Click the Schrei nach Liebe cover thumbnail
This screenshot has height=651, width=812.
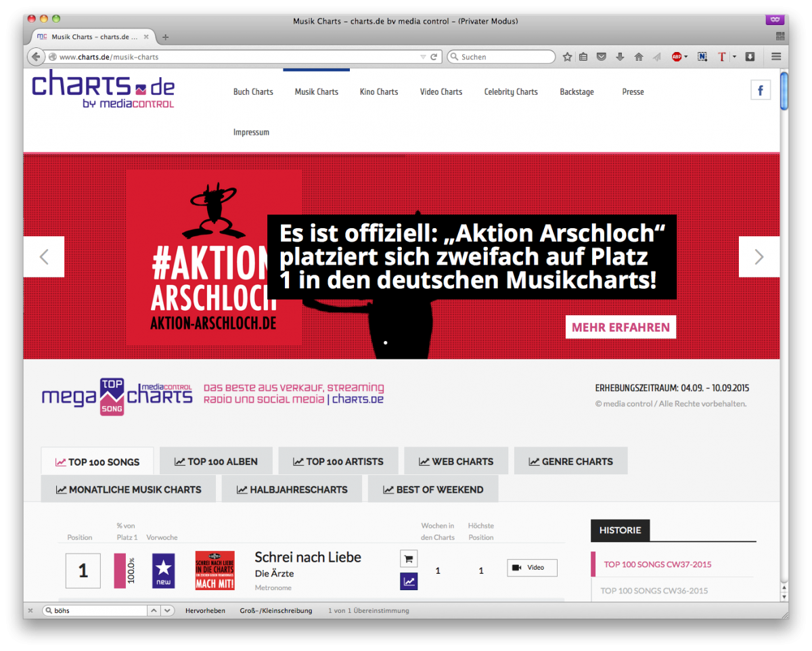215,570
